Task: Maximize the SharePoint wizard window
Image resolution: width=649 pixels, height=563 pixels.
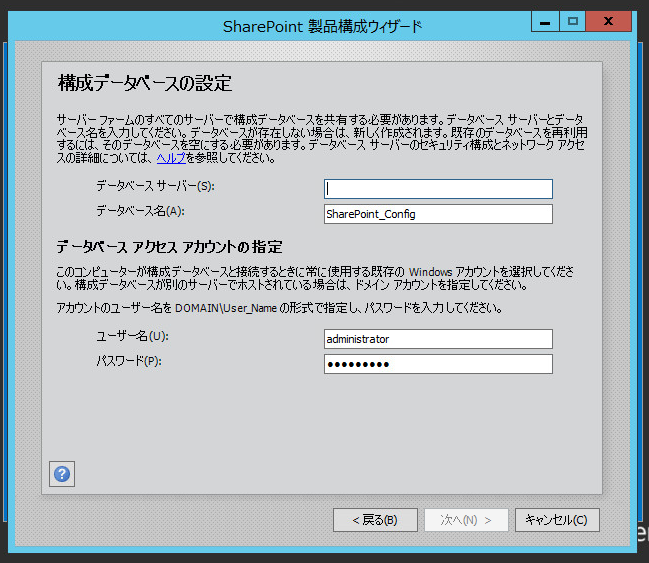Action: (x=573, y=22)
